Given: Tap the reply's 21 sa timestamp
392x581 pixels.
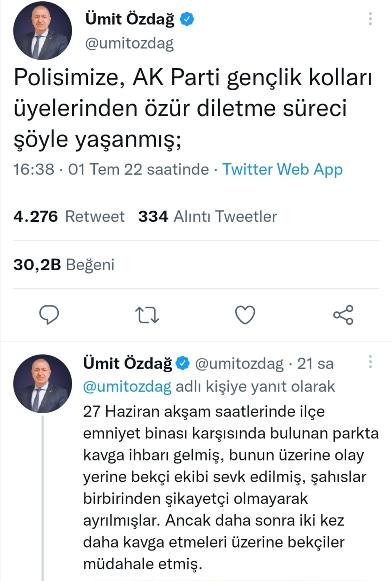Looking at the screenshot, I should [315, 364].
